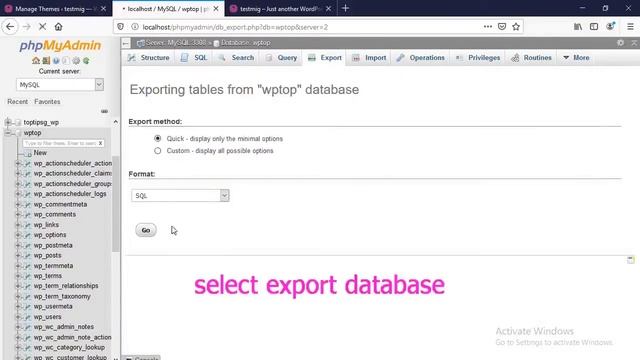Open the Import tab
Screen dimensions: 640x360
(x=369, y=58)
